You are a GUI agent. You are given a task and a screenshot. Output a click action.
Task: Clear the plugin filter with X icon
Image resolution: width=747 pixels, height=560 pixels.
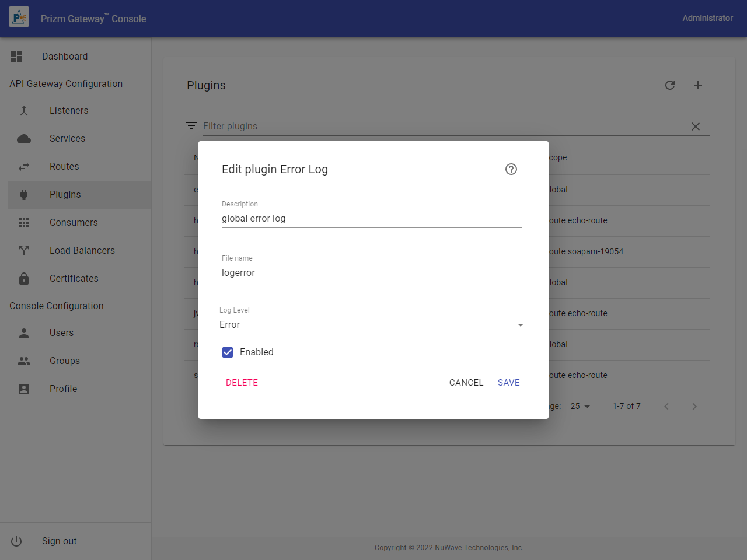click(696, 127)
